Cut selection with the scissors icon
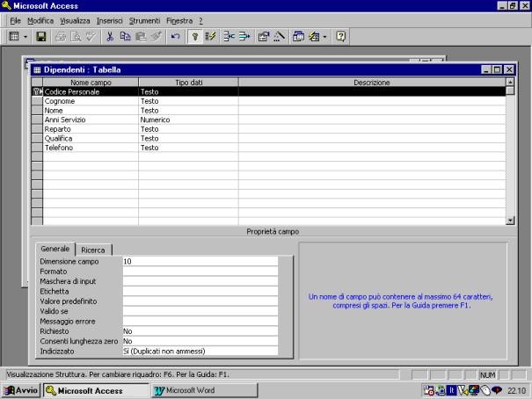The height and width of the screenshot is (399, 532). pos(110,36)
